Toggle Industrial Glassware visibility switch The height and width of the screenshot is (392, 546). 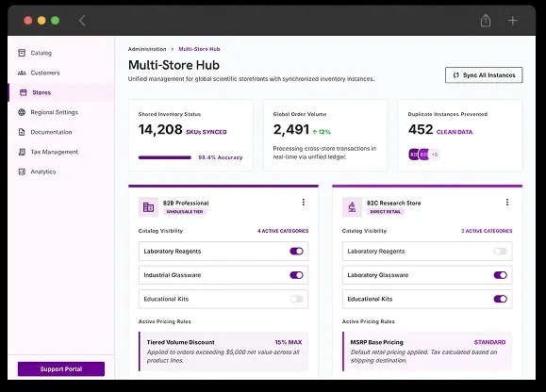point(297,275)
